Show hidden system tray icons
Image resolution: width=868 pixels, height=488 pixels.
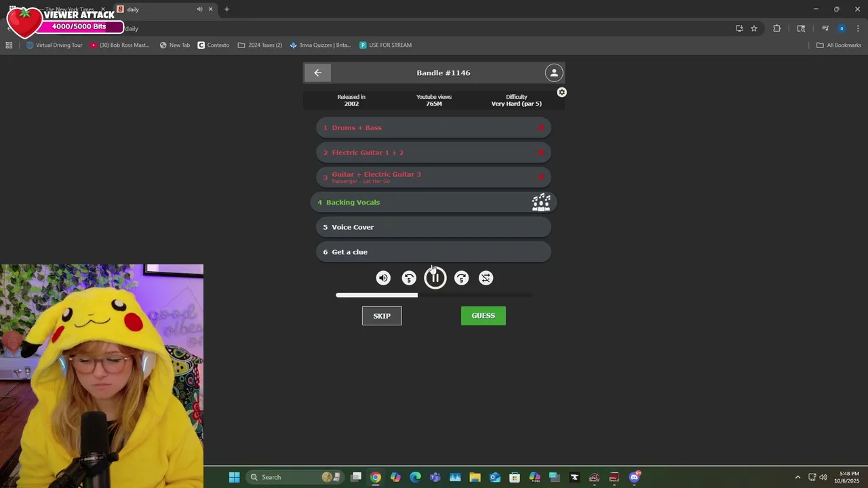click(x=797, y=477)
